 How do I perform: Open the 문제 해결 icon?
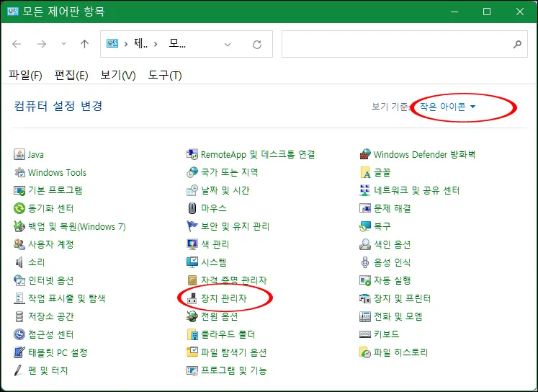tap(365, 208)
